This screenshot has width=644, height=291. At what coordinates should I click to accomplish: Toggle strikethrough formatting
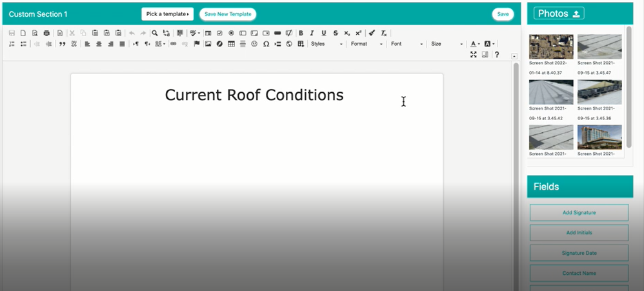click(x=336, y=33)
